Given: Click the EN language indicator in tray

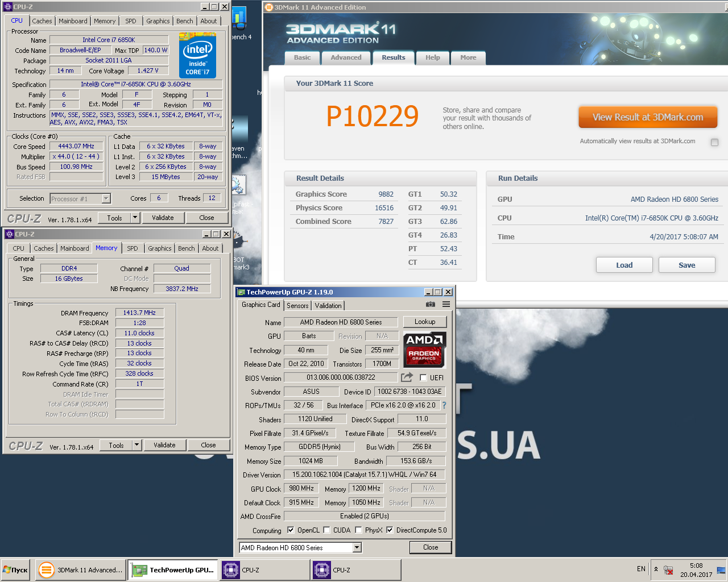Looking at the screenshot, I should pyautogui.click(x=641, y=569).
